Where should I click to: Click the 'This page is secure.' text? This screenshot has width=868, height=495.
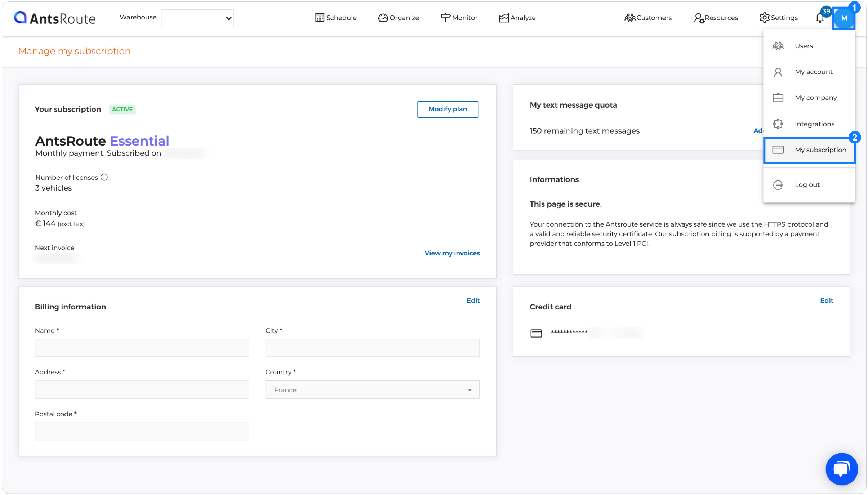click(565, 204)
